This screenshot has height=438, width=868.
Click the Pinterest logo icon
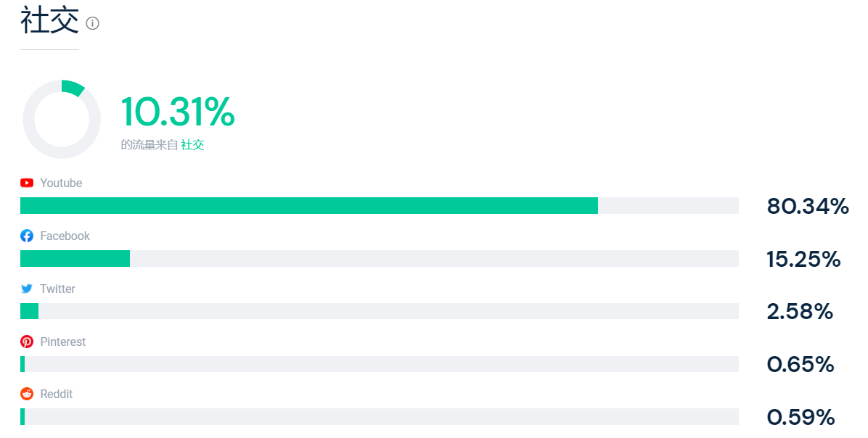point(27,342)
